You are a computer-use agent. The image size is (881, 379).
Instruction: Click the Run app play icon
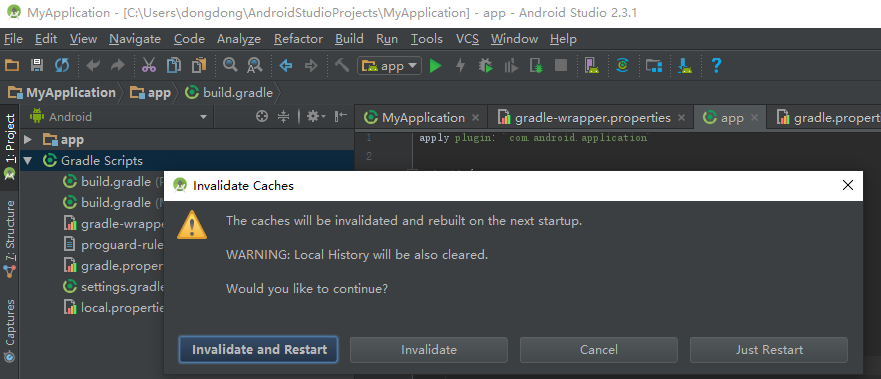pos(435,66)
